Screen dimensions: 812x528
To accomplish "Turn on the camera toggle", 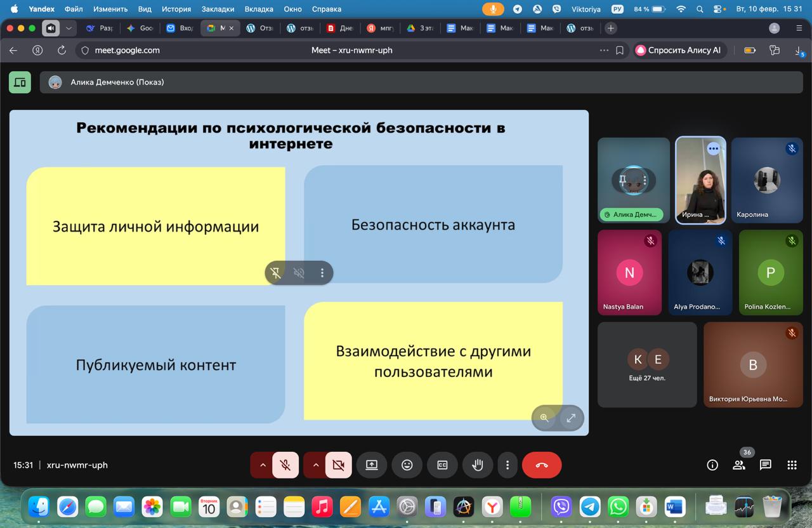I will click(x=339, y=465).
